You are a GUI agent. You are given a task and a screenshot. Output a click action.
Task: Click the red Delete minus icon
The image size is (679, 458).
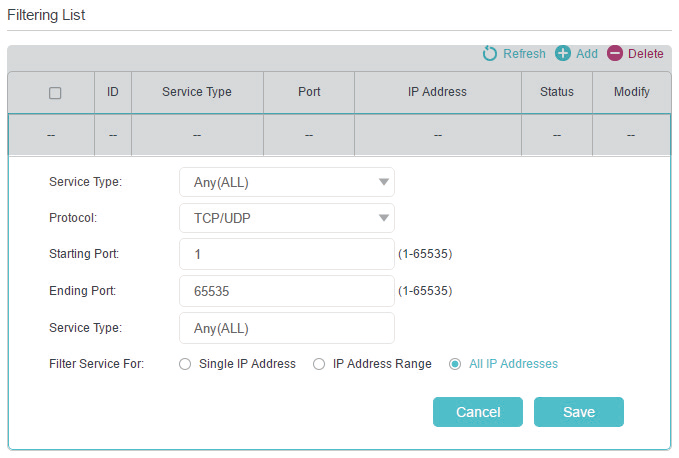pyautogui.click(x=614, y=54)
